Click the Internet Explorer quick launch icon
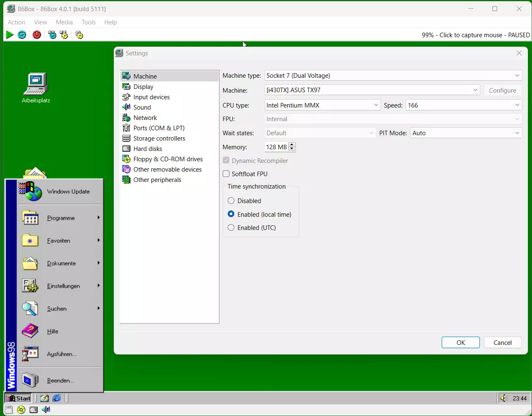The height and width of the screenshot is (416, 532). click(x=57, y=398)
